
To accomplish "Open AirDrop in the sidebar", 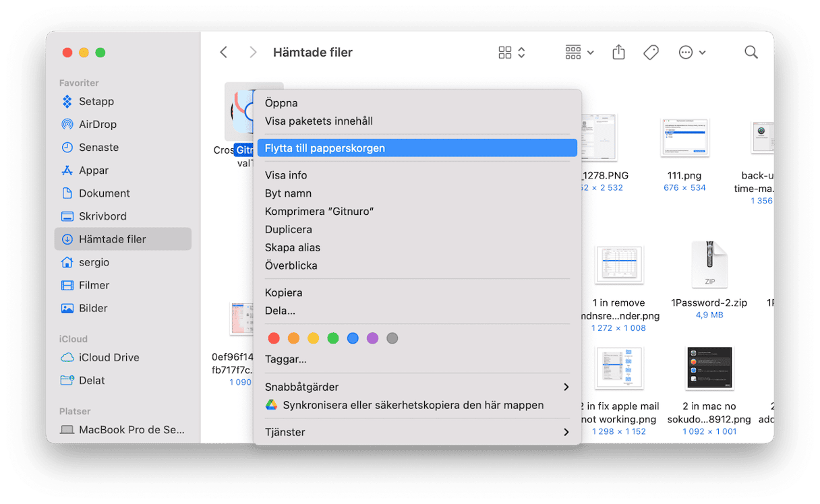I will click(97, 125).
